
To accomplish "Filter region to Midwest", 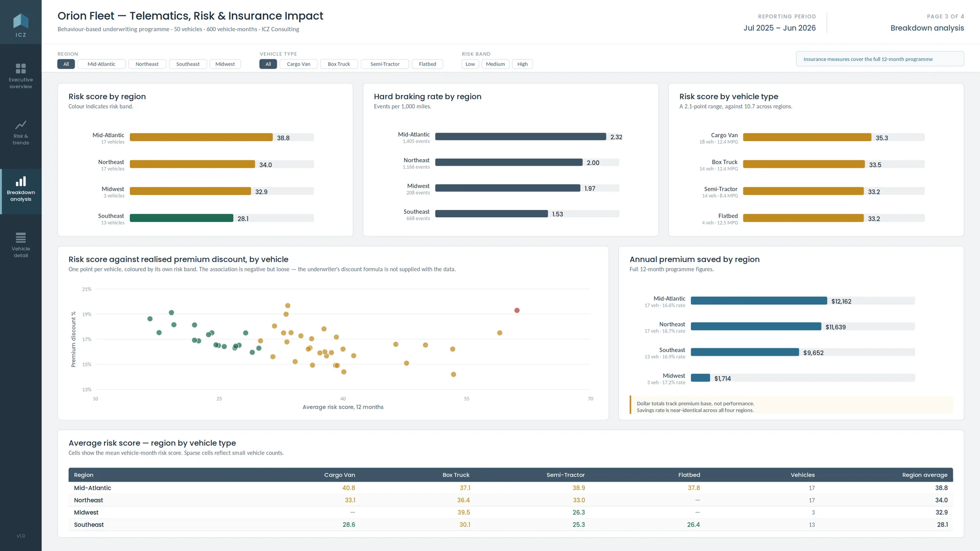I will tap(225, 64).
